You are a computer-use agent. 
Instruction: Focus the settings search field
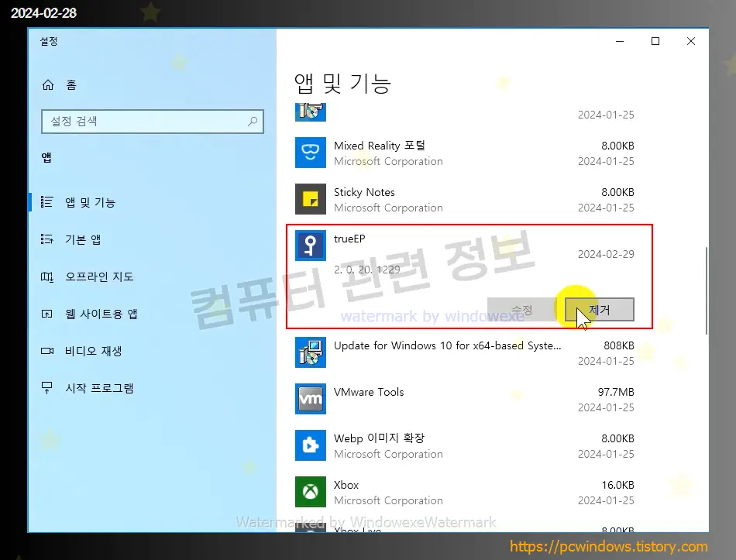coord(153,122)
